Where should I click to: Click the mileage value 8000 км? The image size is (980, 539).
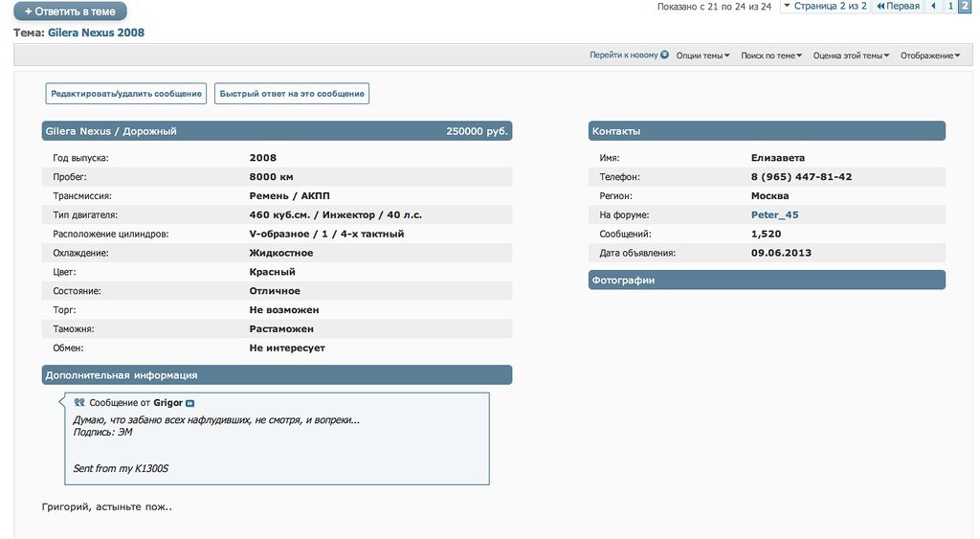pos(271,177)
